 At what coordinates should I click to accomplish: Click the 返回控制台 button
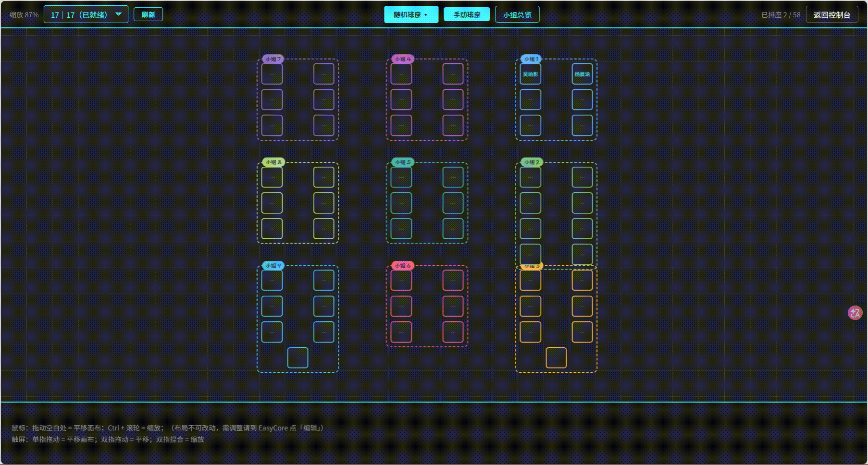click(832, 15)
